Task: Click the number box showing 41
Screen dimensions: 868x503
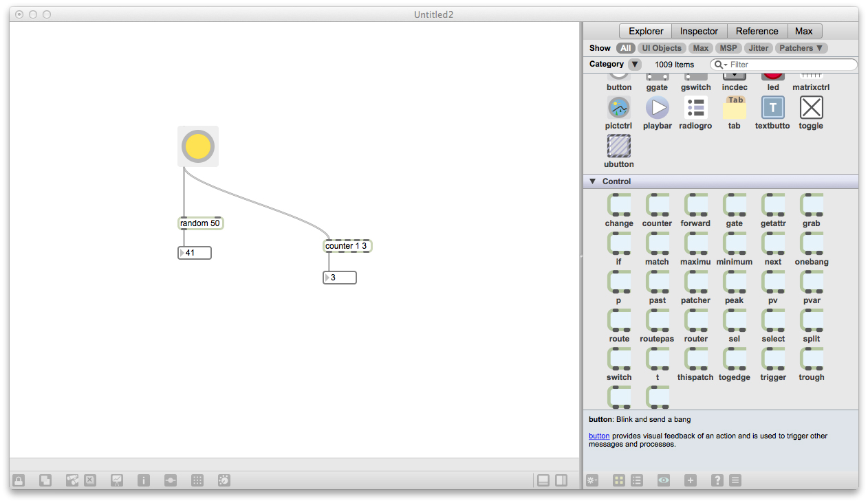Action: 195,252
